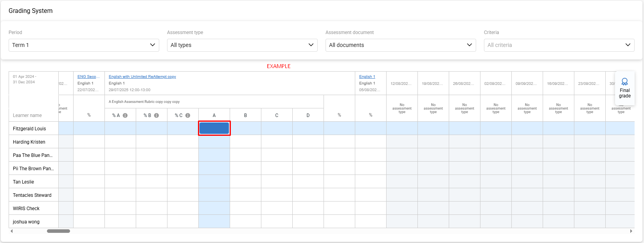644x243 pixels.
Task: Open the Assessment type dropdown
Action: (242, 45)
